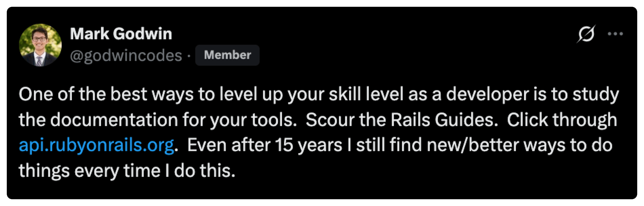Click the Member badge
The height and width of the screenshot is (206, 644).
click(227, 55)
